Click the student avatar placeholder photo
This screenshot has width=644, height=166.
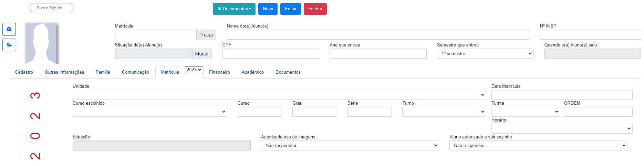(x=41, y=43)
